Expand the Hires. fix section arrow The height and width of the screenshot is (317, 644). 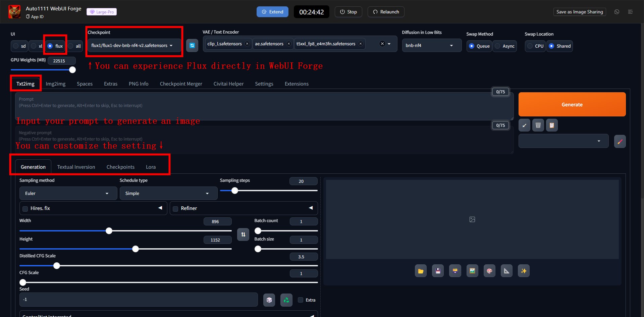point(160,208)
